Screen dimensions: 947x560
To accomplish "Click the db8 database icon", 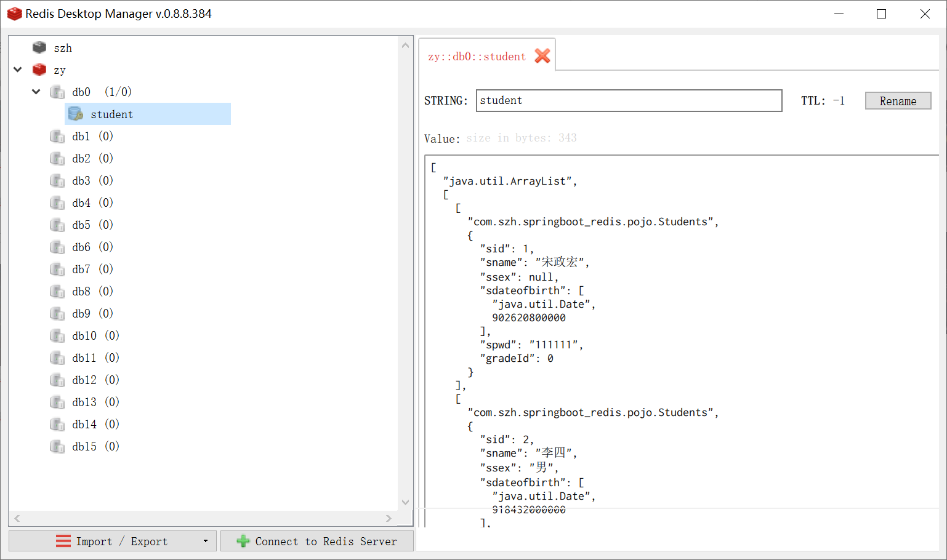I will pyautogui.click(x=57, y=291).
